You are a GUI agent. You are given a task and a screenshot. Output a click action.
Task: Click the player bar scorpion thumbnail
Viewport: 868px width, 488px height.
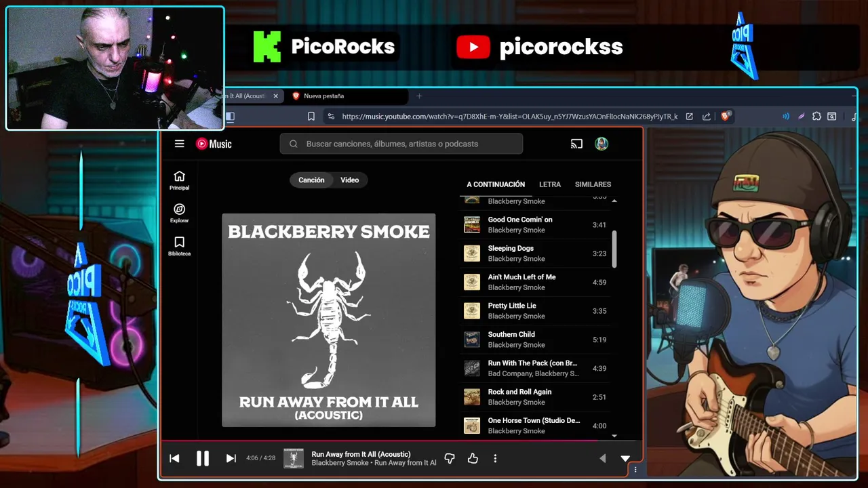(294, 459)
